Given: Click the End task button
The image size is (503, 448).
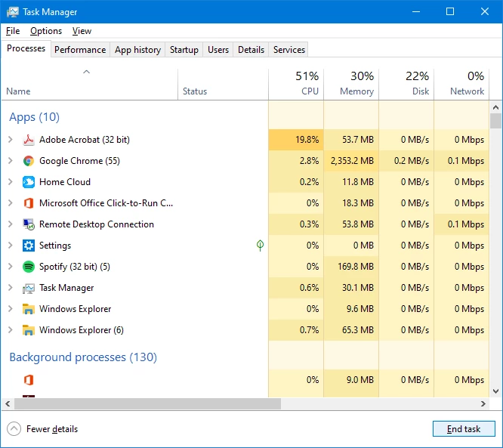Looking at the screenshot, I should click(x=464, y=429).
